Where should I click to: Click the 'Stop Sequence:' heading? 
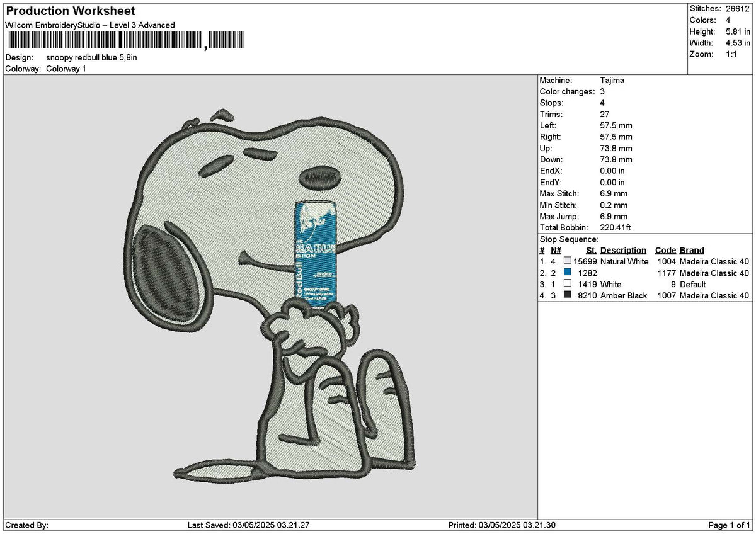pos(570,239)
